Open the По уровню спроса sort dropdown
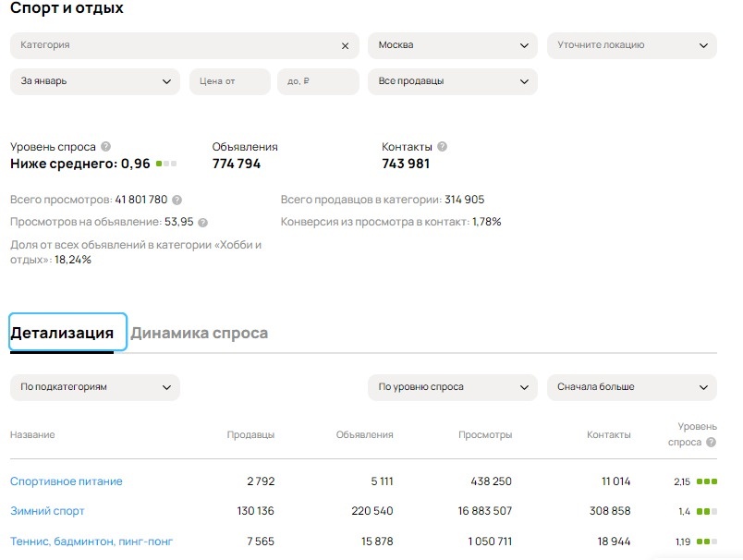This screenshot has width=743, height=560. [x=452, y=387]
